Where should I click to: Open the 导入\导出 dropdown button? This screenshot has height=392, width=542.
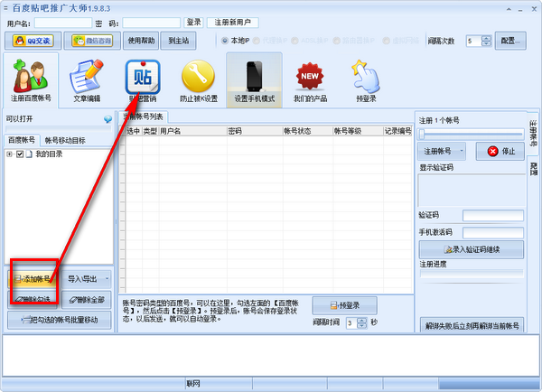(x=87, y=279)
